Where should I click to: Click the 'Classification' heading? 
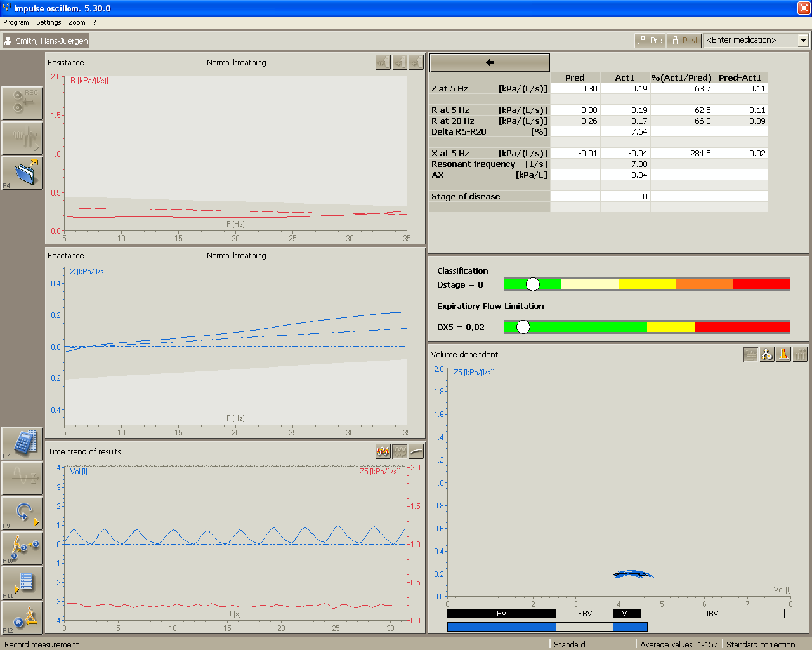point(462,270)
